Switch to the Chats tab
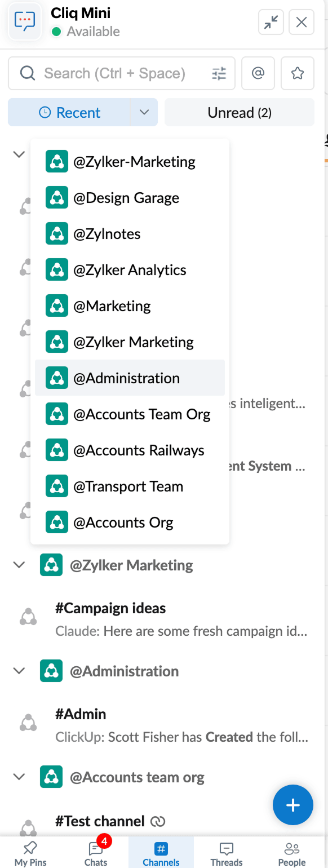Image resolution: width=328 pixels, height=868 pixels. 96,853
